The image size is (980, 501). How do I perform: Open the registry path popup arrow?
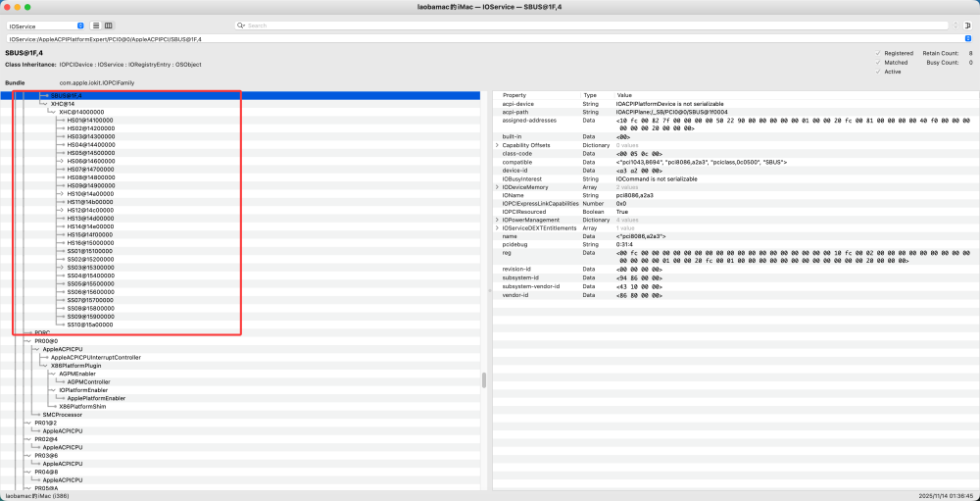coord(967,39)
